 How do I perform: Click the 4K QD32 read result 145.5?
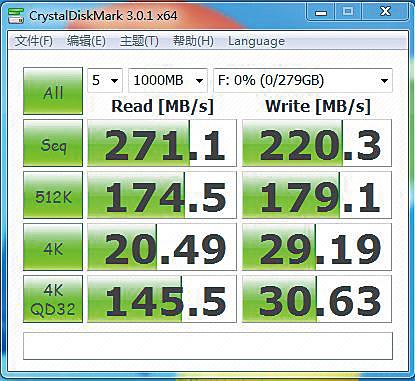tap(162, 299)
